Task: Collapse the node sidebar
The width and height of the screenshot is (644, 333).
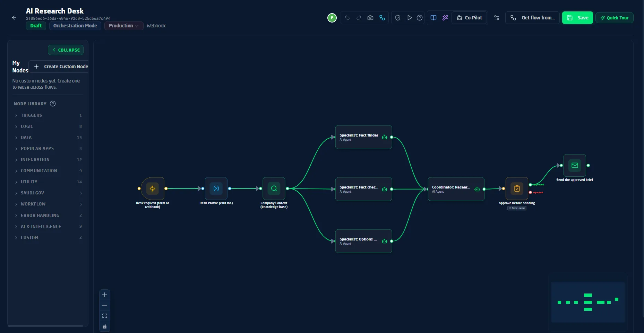Action: click(x=66, y=50)
